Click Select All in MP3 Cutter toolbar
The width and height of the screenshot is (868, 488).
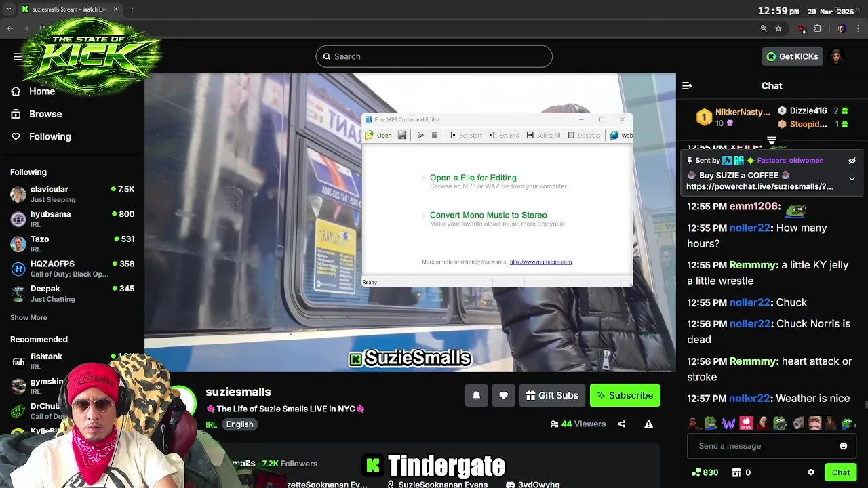[x=543, y=135]
